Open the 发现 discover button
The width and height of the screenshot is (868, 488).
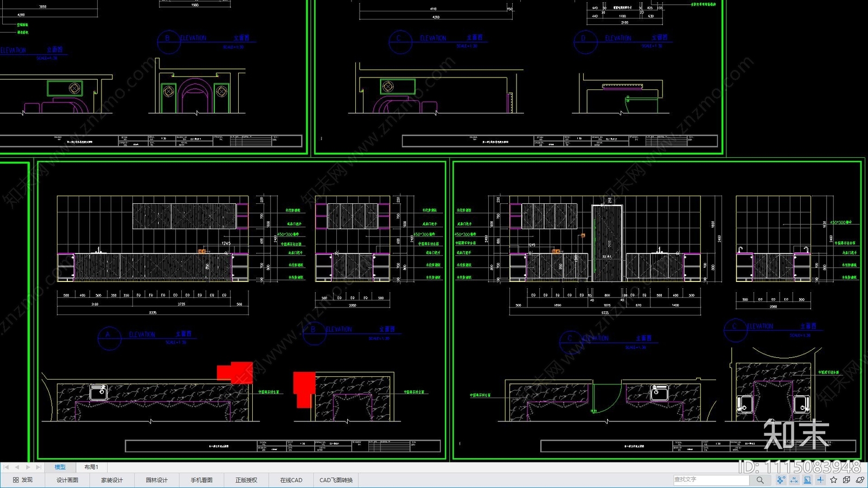point(23,480)
